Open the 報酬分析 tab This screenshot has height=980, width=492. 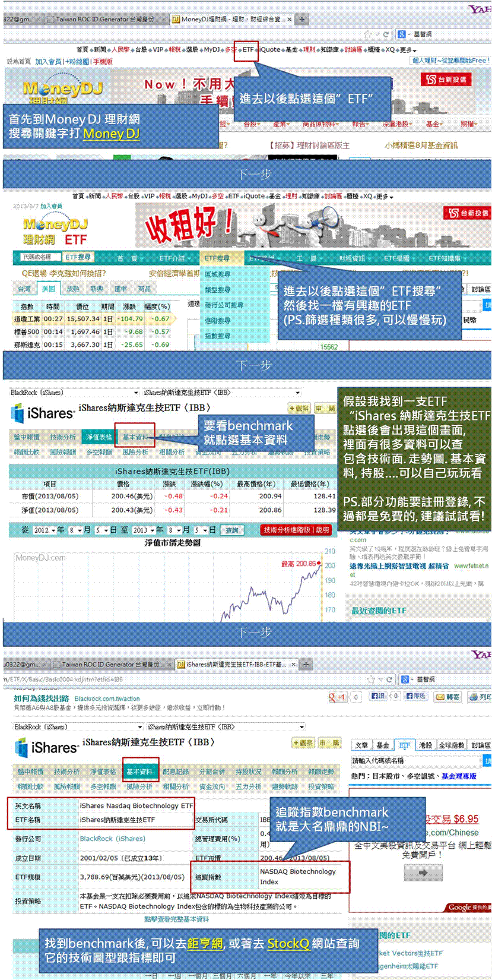[285, 772]
